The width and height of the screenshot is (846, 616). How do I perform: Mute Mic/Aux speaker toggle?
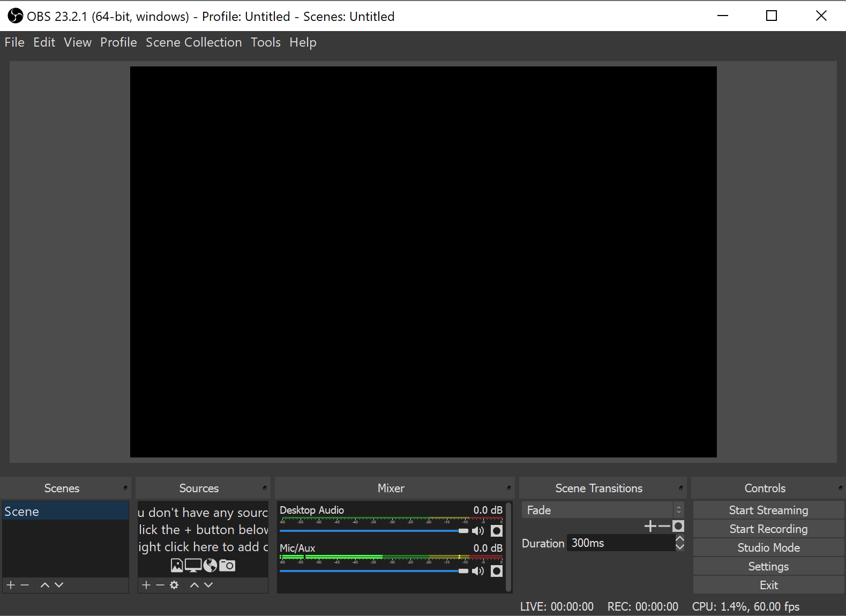pyautogui.click(x=478, y=571)
